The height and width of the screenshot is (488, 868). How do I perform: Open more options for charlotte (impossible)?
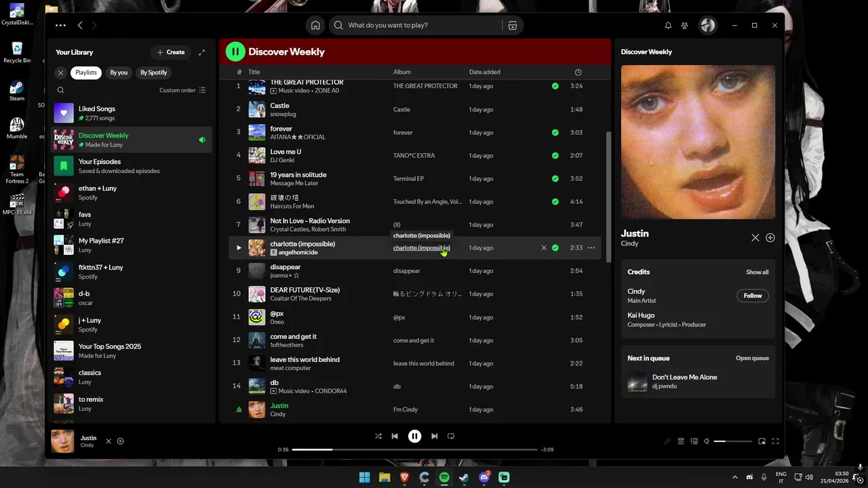591,248
